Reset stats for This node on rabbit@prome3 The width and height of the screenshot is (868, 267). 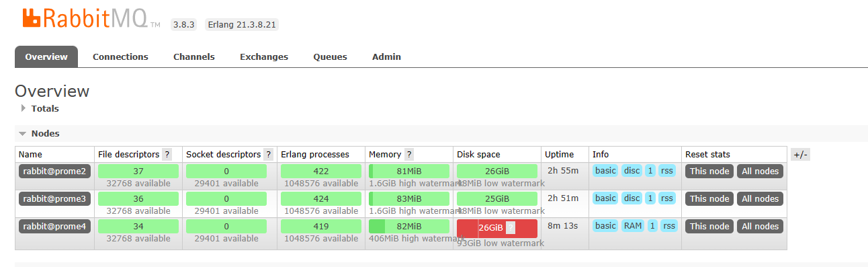tap(709, 198)
